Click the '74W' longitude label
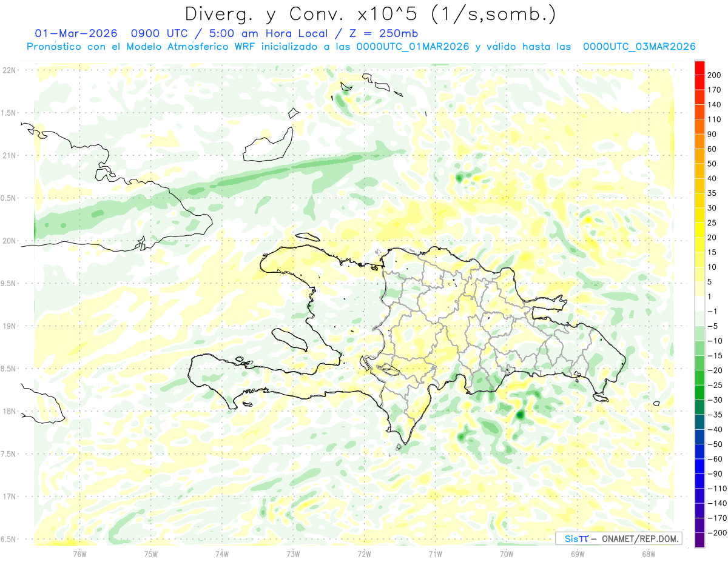This screenshot has height=562, width=728. [222, 554]
